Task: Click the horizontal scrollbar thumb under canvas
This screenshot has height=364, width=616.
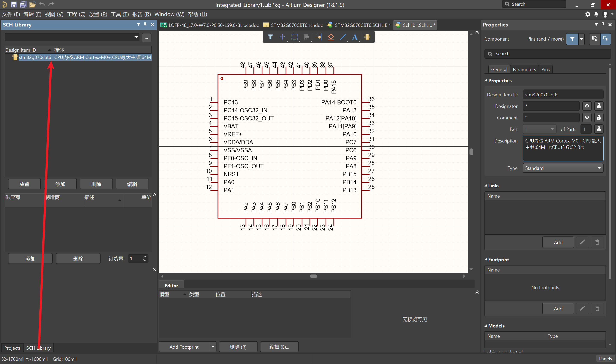Action: [x=314, y=276]
